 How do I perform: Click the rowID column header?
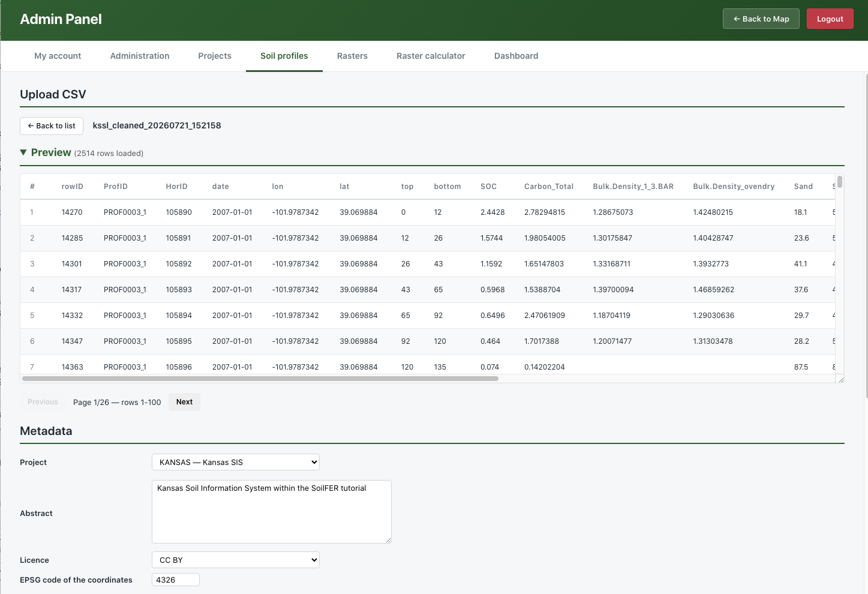click(x=72, y=187)
